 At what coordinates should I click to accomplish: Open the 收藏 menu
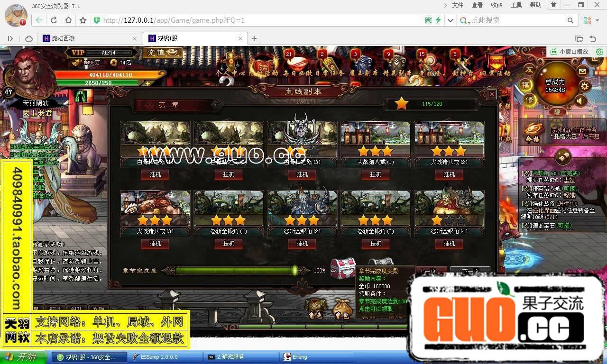coord(497,5)
